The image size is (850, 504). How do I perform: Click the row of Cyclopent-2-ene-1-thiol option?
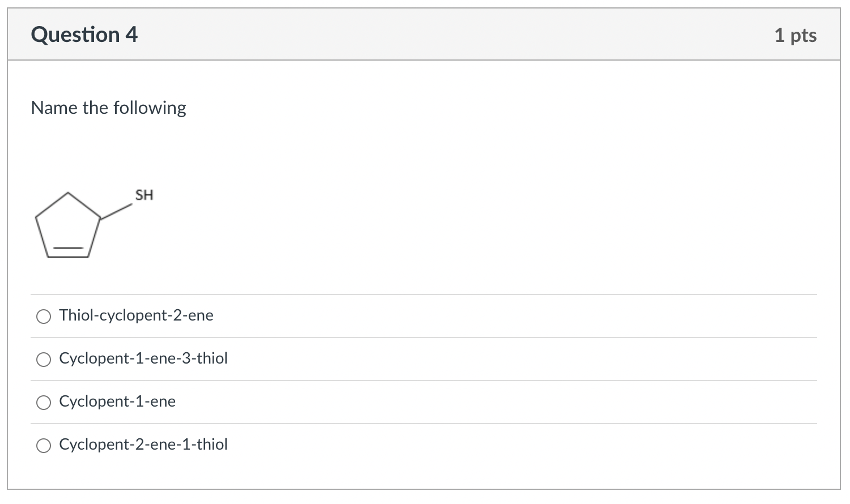(x=424, y=445)
